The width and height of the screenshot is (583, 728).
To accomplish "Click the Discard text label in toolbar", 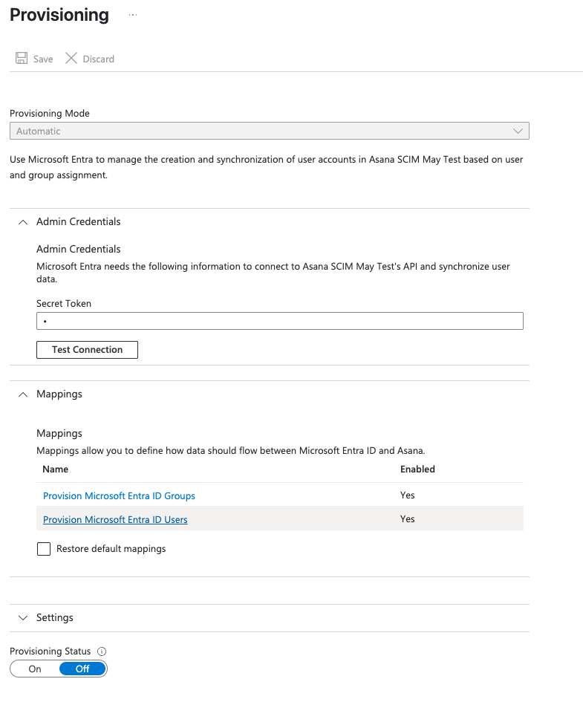I will coord(98,59).
